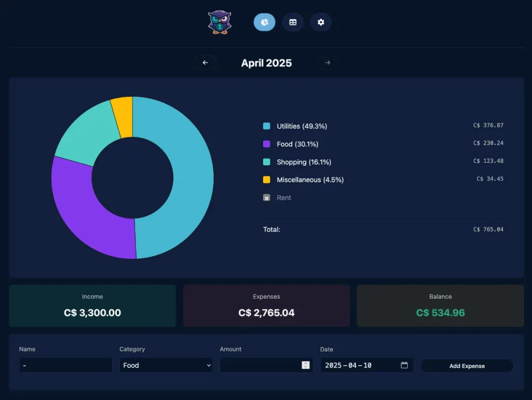532x400 pixels.
Task: Open the calendar picker icon in Date field
Action: click(x=404, y=365)
